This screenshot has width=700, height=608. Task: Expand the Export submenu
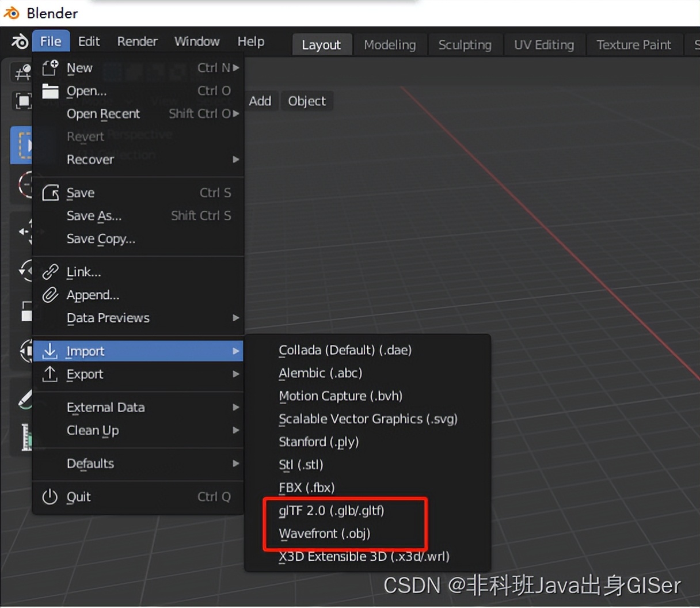pos(85,374)
